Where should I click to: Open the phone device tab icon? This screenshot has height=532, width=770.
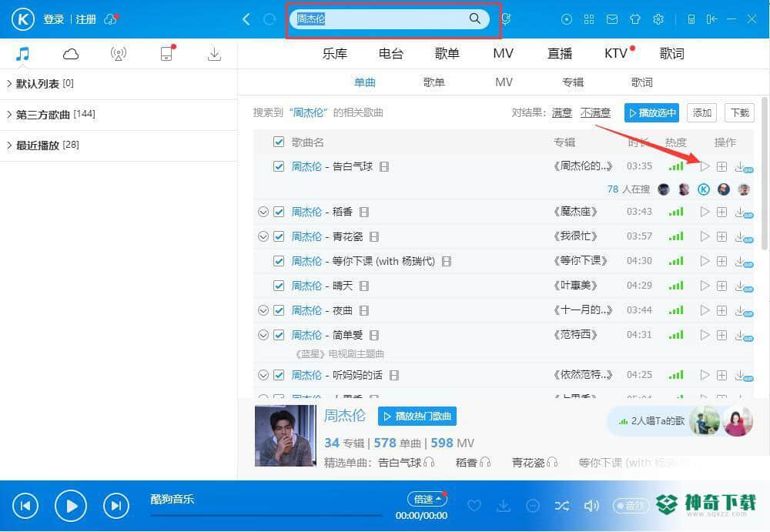pyautogui.click(x=167, y=53)
